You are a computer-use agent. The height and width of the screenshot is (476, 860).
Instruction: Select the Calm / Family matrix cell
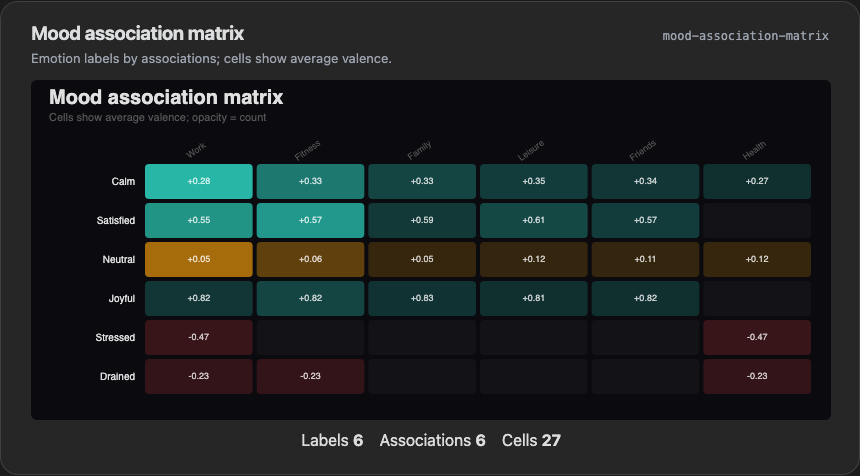(422, 182)
